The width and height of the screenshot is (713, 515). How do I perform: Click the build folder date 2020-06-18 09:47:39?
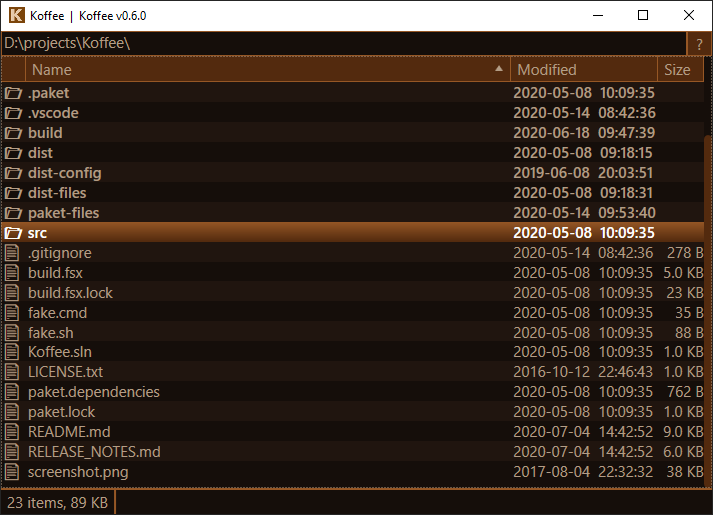point(584,133)
